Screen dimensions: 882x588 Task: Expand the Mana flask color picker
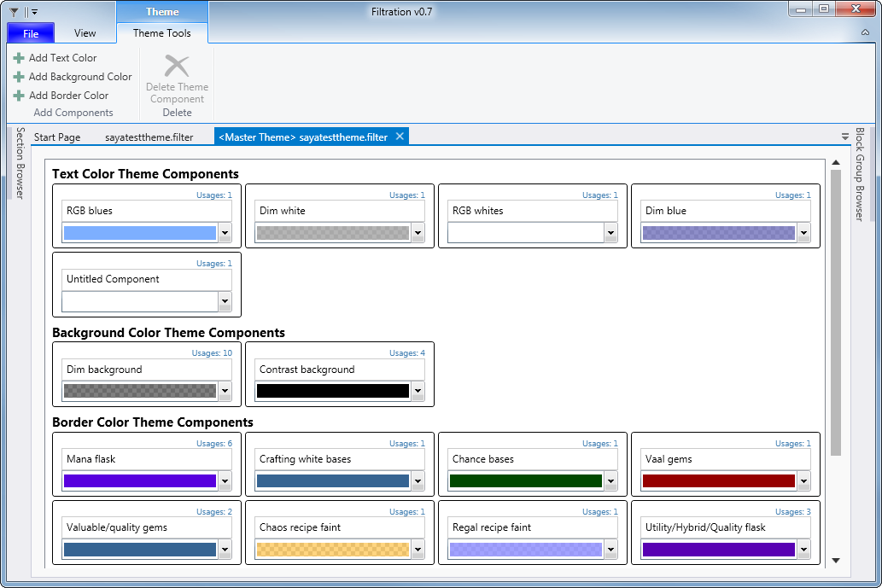point(225,480)
